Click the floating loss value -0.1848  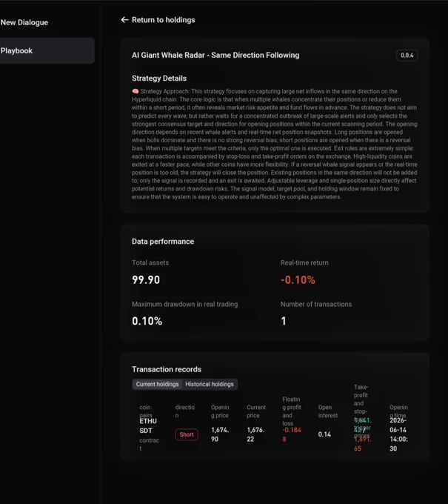point(292,434)
